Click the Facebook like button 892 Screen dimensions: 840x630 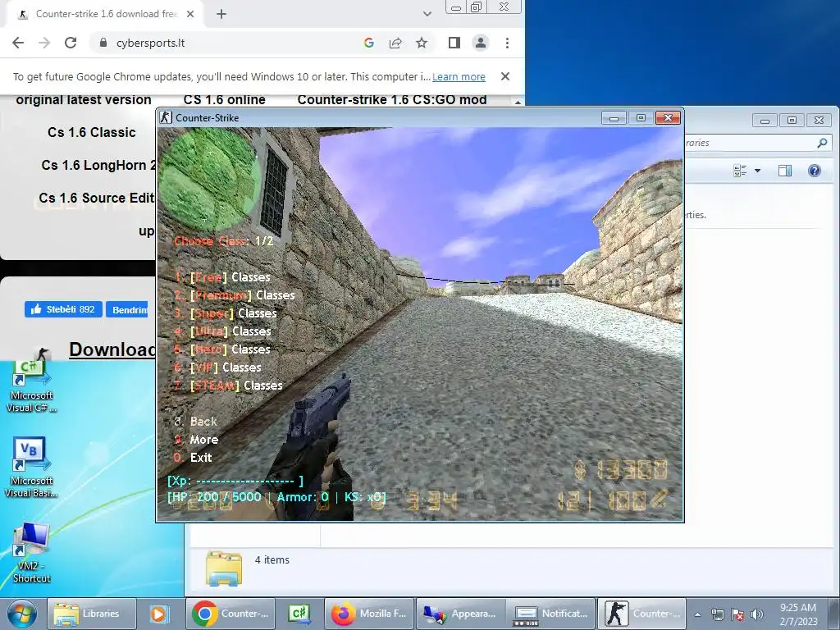click(x=63, y=309)
